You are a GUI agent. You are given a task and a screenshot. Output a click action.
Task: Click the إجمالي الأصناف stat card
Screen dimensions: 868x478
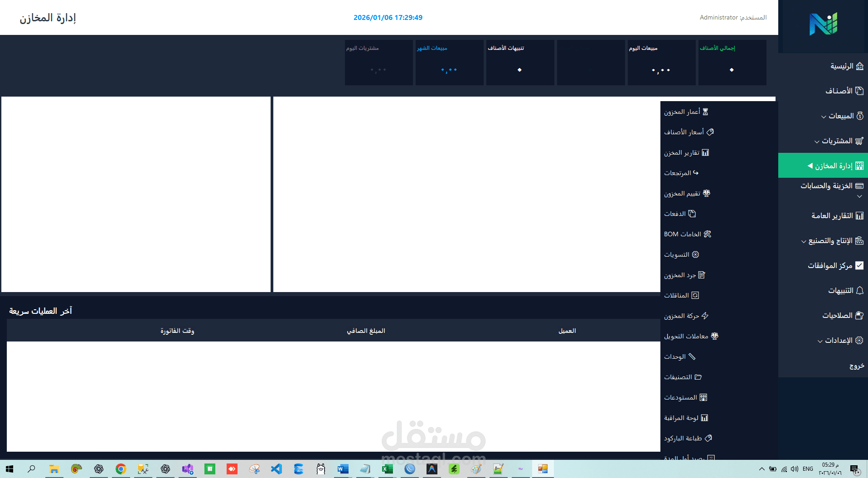pyautogui.click(x=732, y=63)
